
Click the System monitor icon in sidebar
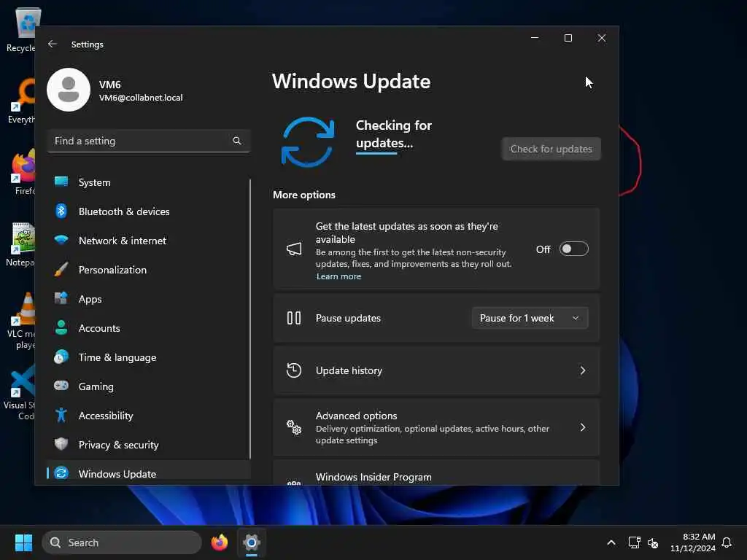tap(61, 182)
